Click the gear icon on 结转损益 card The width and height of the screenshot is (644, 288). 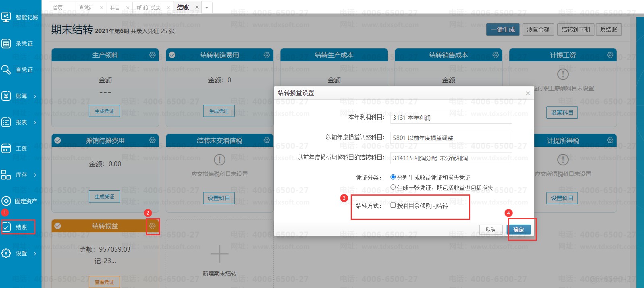[x=152, y=226]
